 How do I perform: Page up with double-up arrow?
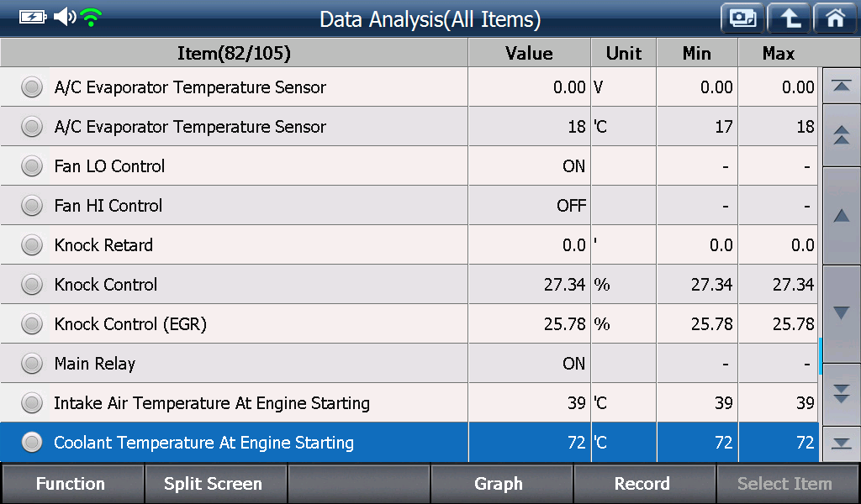(x=841, y=135)
